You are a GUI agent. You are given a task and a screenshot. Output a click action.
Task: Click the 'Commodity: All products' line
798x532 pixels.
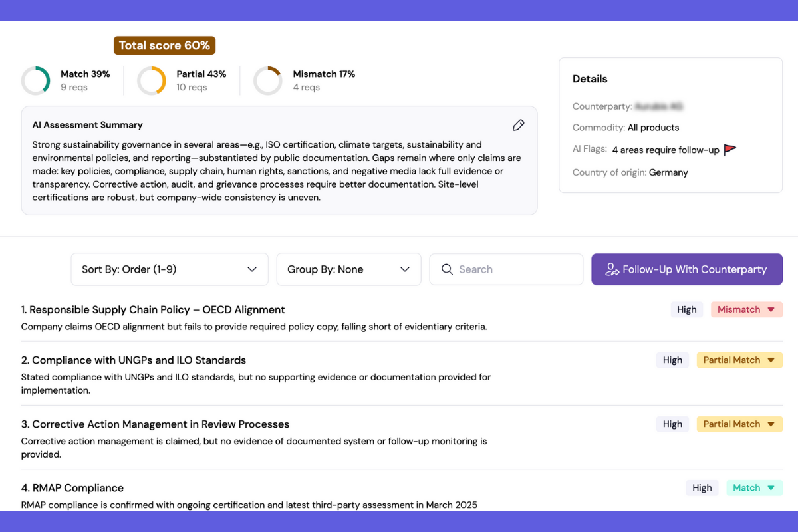[626, 127]
